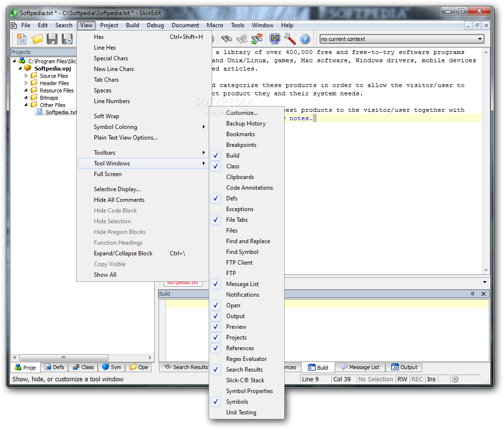
Task: Open the current context dropdown
Action: point(480,39)
